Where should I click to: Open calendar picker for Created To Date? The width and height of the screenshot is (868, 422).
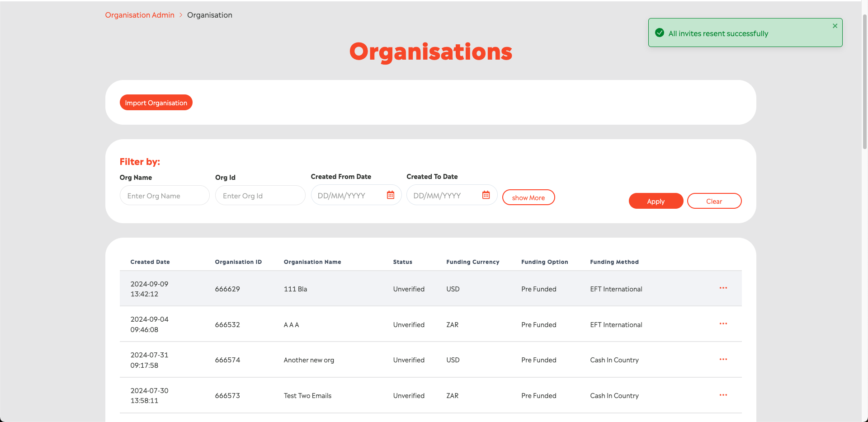[x=486, y=195]
